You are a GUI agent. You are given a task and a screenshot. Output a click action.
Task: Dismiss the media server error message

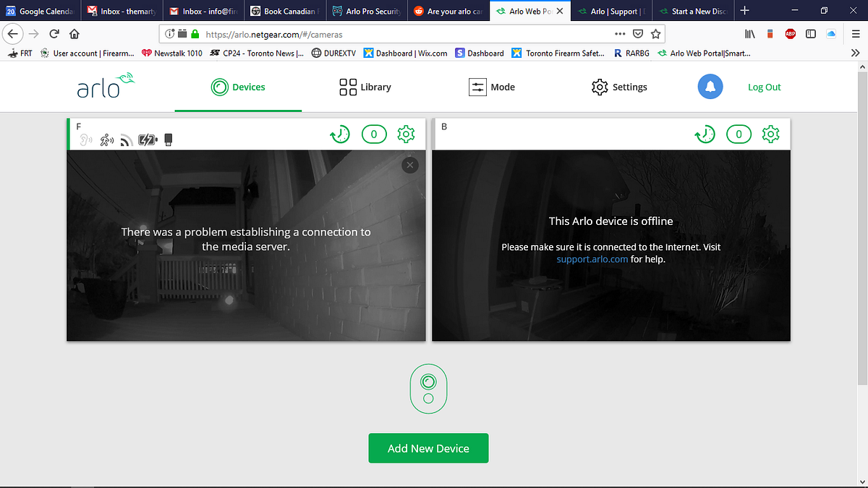410,165
